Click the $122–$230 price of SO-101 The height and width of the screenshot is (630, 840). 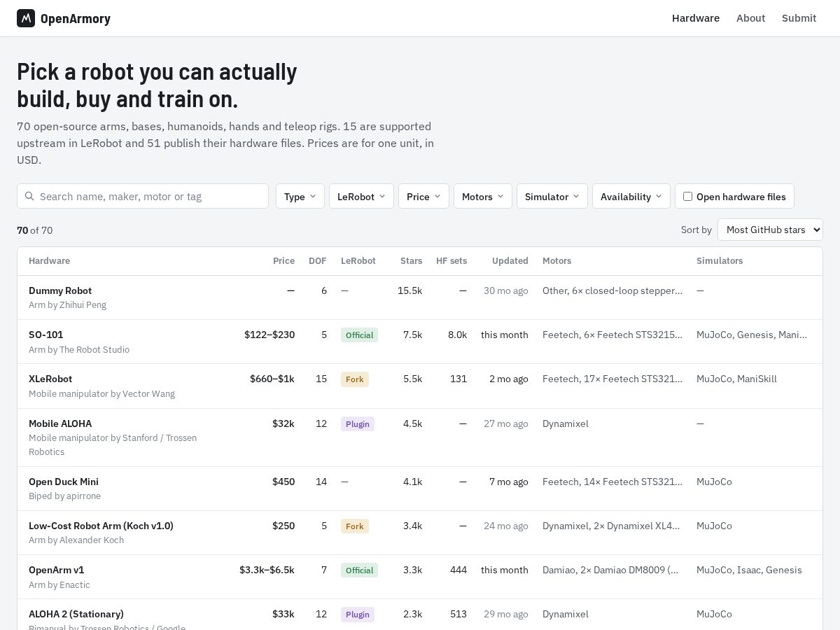pos(269,335)
